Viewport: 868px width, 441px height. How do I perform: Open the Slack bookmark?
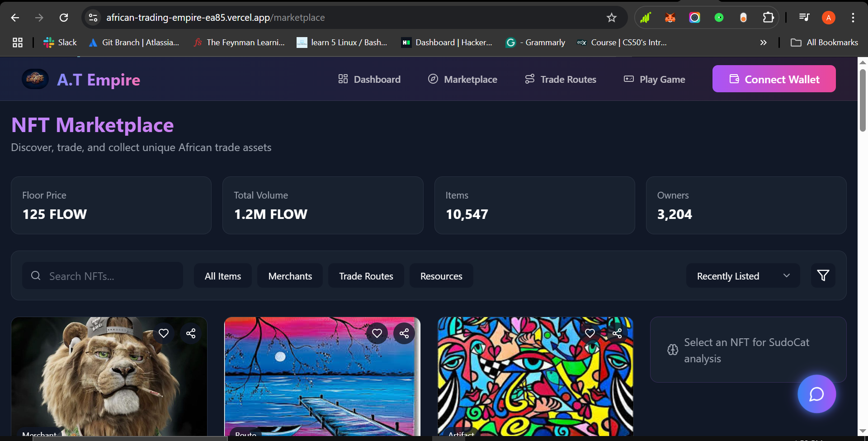pos(60,43)
